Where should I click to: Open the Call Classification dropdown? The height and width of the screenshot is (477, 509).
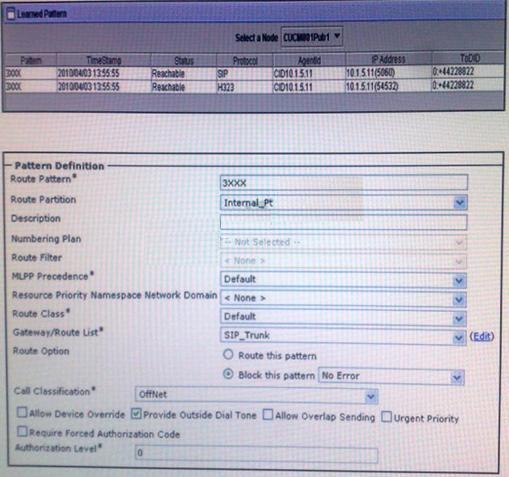pos(256,395)
